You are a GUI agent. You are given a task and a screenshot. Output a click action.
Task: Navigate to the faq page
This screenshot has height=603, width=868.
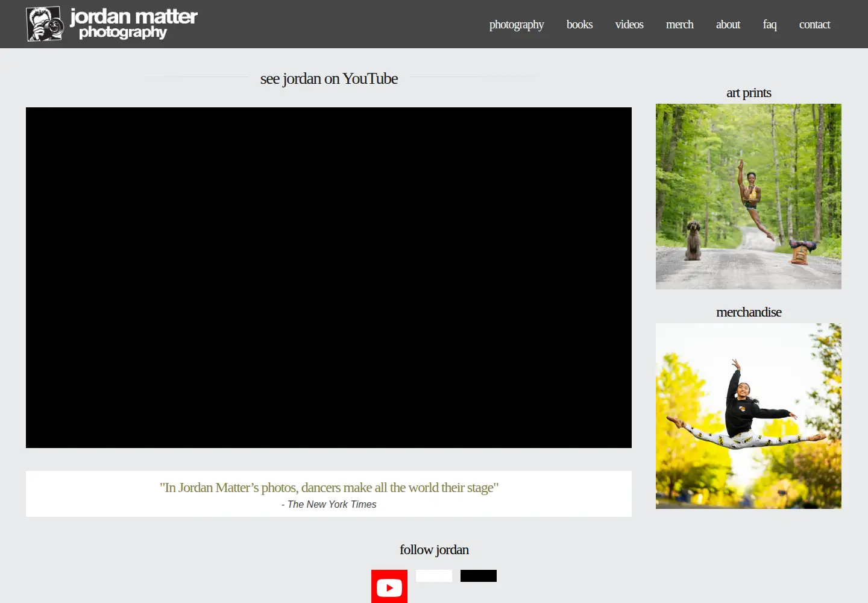770,25
